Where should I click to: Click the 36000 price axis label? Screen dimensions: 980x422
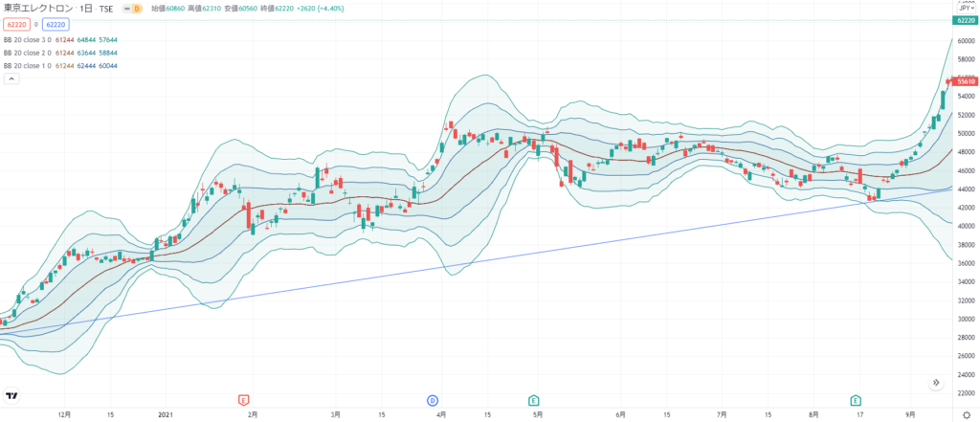(967, 263)
